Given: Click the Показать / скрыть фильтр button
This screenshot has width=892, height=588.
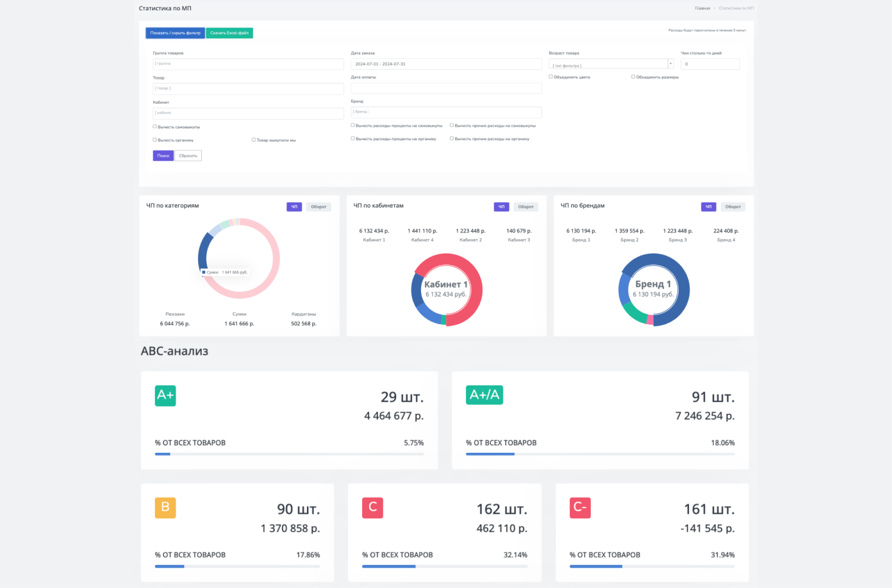Looking at the screenshot, I should pos(175,33).
